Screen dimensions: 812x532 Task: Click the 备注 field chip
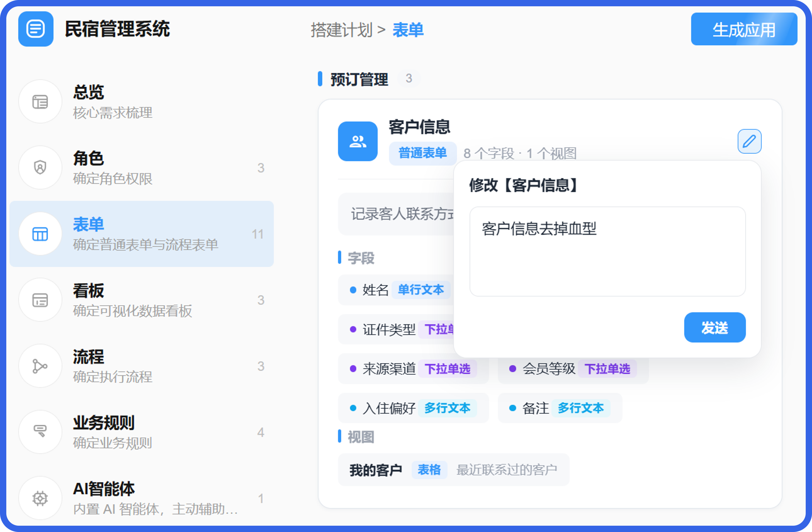(x=560, y=408)
